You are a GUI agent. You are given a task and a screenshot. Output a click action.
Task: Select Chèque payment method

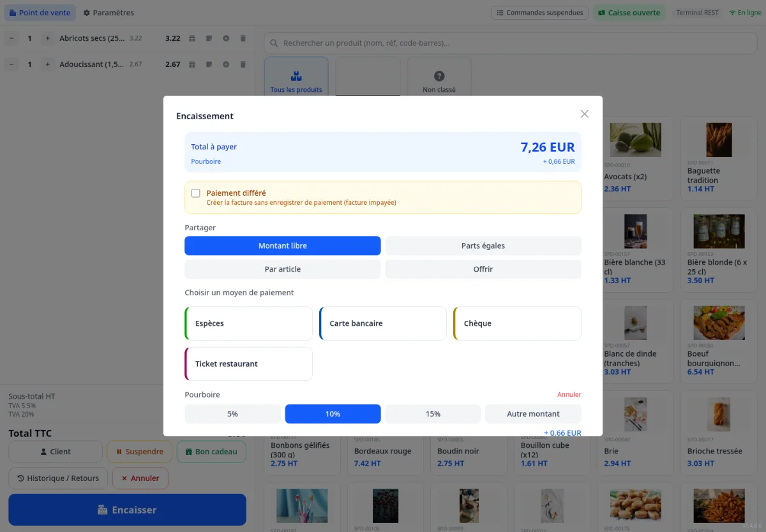click(x=517, y=323)
